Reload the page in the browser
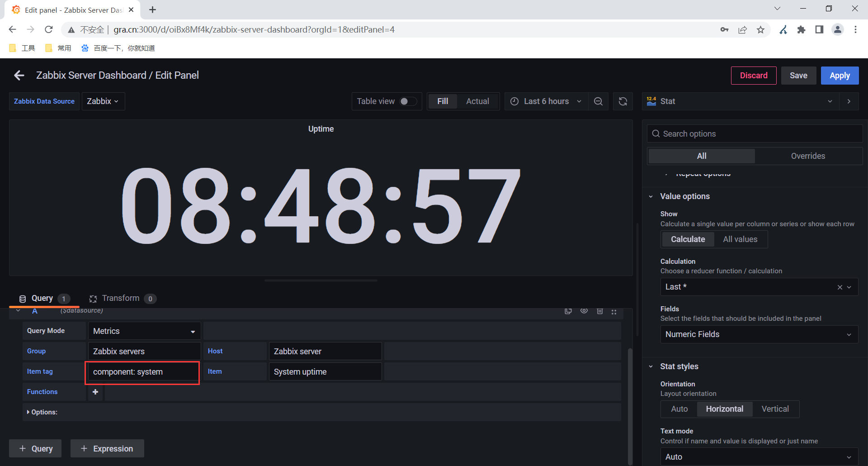Screen dimensions: 868x466 (49, 29)
